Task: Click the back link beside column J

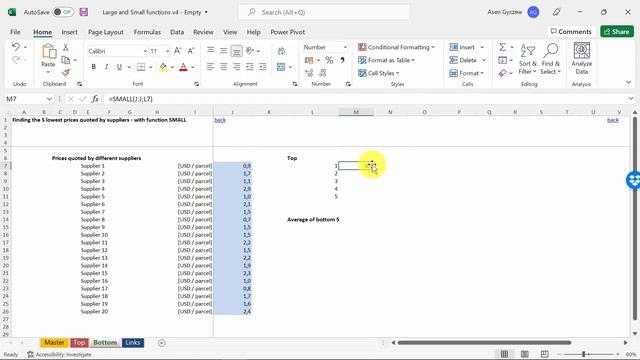Action: point(220,120)
